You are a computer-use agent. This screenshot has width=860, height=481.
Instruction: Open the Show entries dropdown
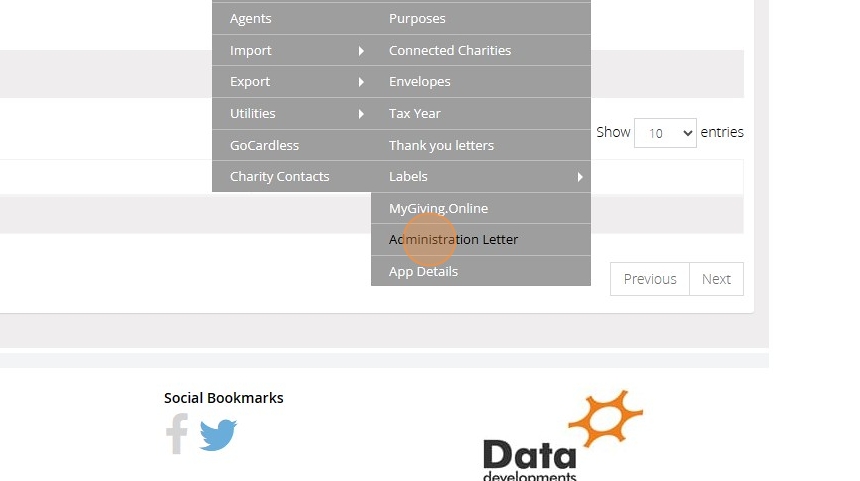point(665,133)
